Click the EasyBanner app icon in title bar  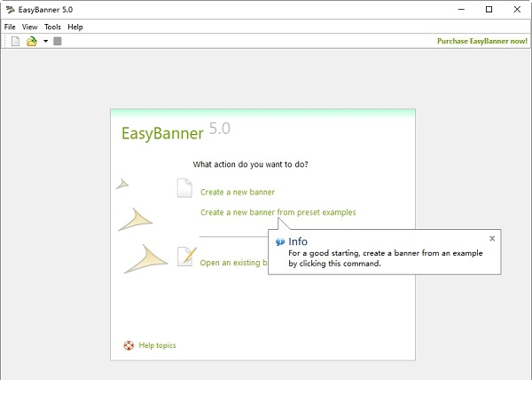10,10
